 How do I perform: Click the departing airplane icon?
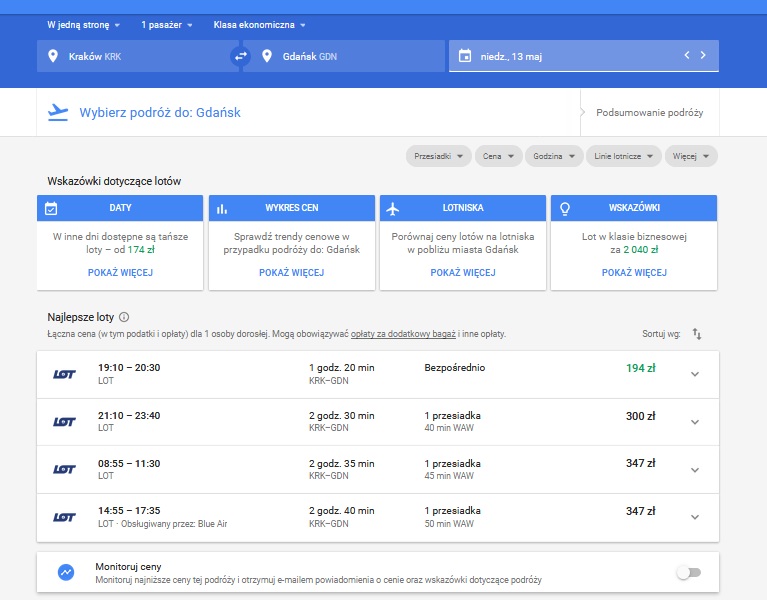[58, 112]
